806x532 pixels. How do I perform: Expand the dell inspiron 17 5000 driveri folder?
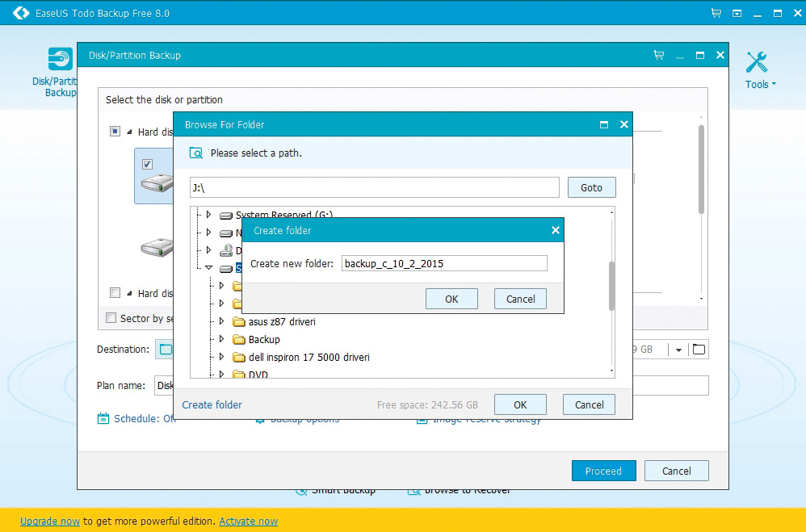(221, 356)
